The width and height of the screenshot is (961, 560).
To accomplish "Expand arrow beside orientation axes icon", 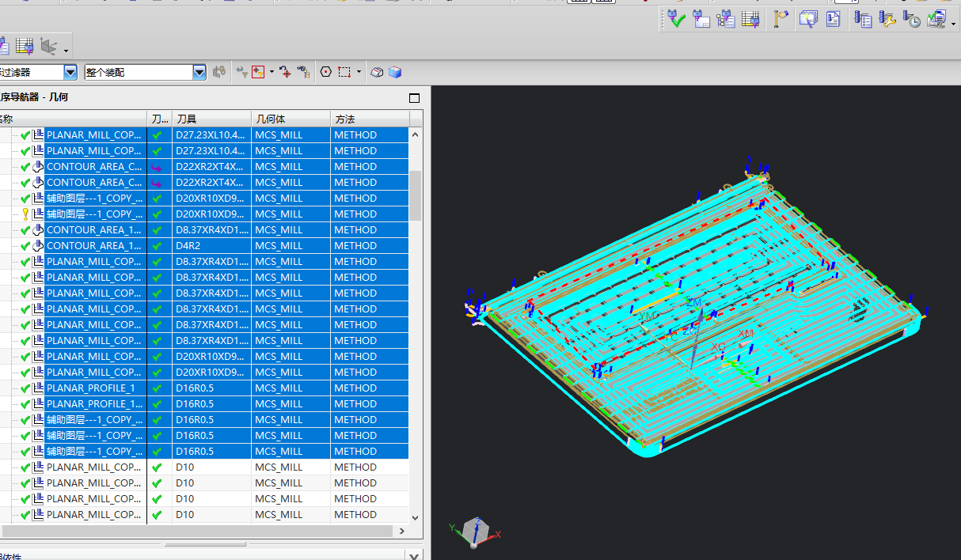I will point(66,51).
